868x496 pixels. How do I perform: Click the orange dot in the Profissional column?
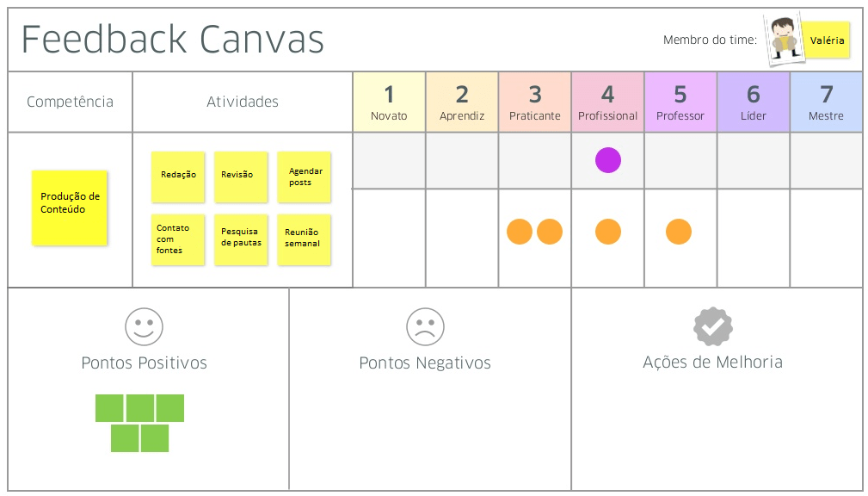[608, 232]
